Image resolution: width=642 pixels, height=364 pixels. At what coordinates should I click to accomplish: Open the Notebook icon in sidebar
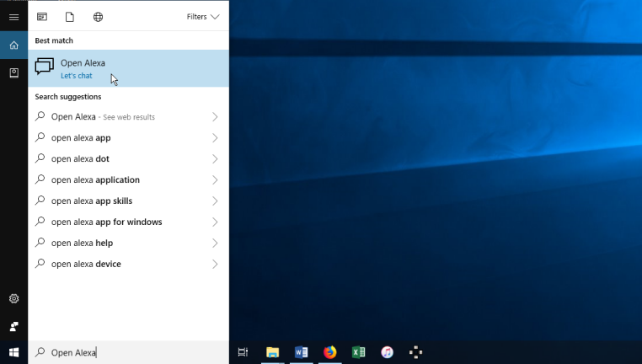14,72
